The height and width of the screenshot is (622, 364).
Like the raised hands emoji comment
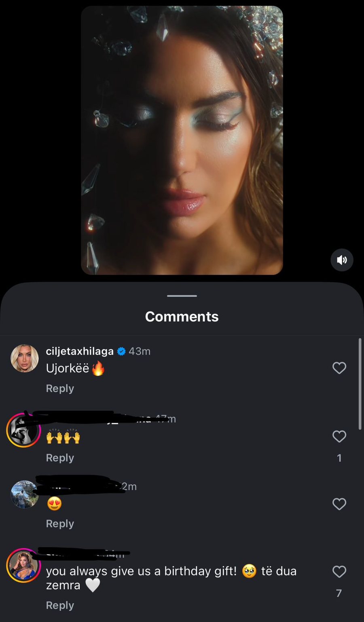(339, 436)
